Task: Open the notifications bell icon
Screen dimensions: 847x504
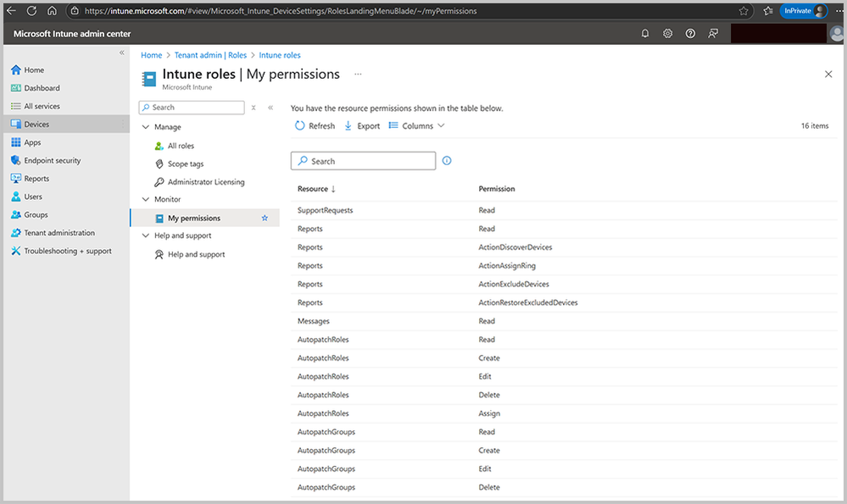Action: click(645, 33)
